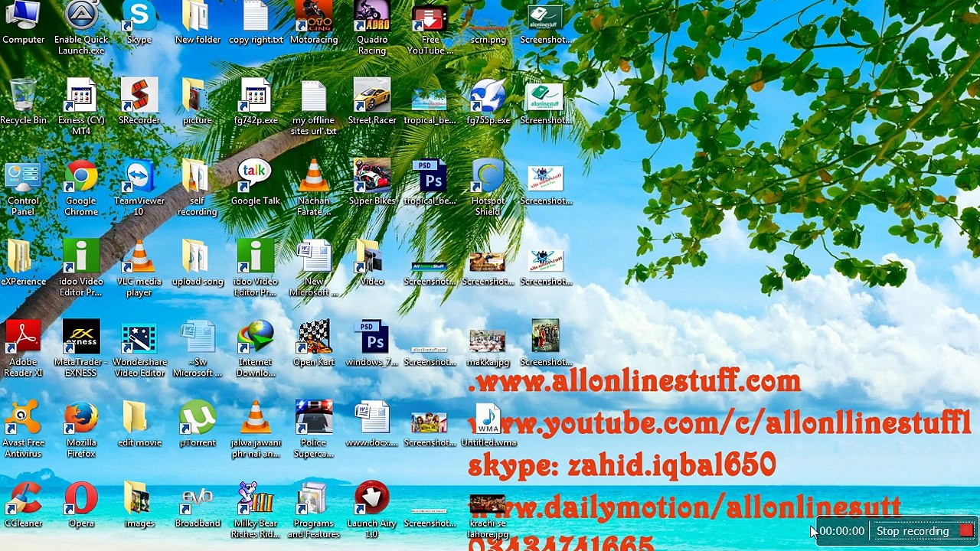Select the jalwa jawani media file
The image size is (980, 551).
tap(256, 430)
